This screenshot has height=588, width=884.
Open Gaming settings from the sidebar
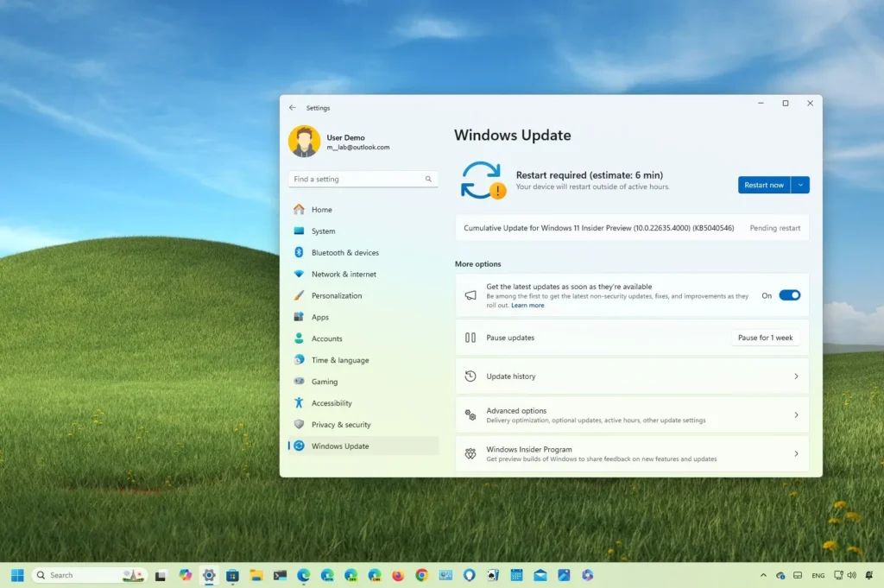363,382
